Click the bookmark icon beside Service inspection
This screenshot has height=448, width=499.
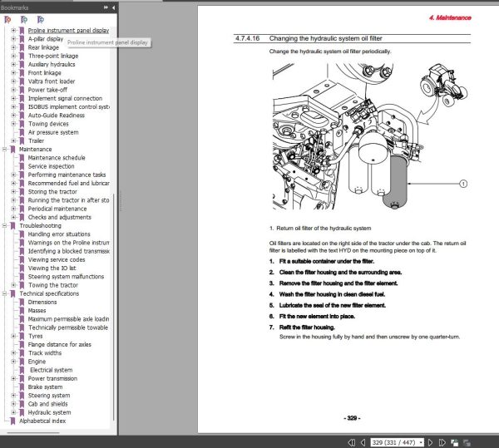22,166
